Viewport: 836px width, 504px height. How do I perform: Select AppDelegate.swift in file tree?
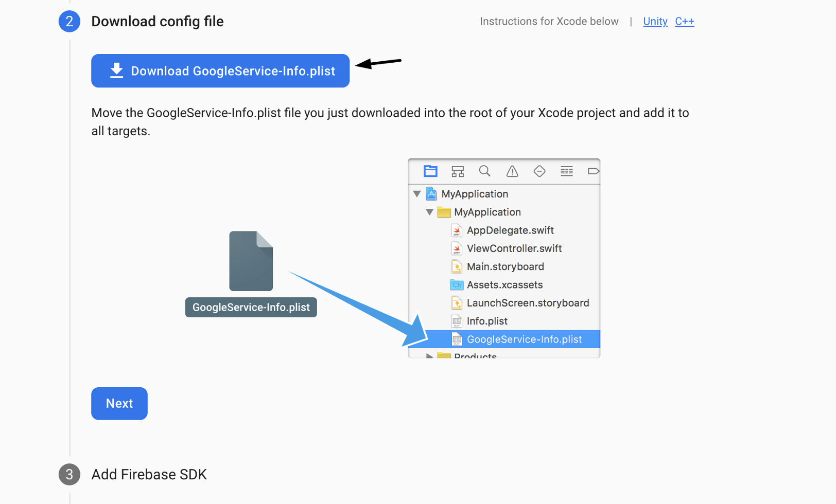(x=504, y=230)
